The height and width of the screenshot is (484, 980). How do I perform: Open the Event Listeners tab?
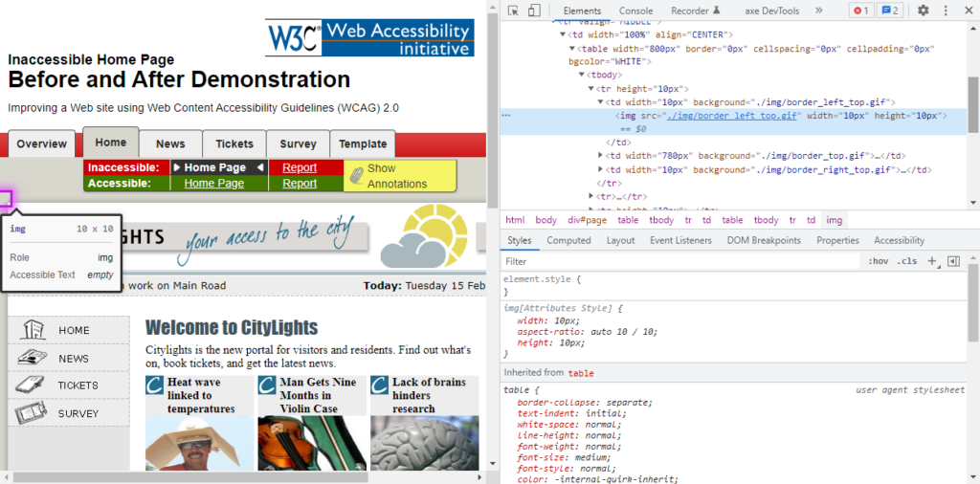pyautogui.click(x=680, y=240)
